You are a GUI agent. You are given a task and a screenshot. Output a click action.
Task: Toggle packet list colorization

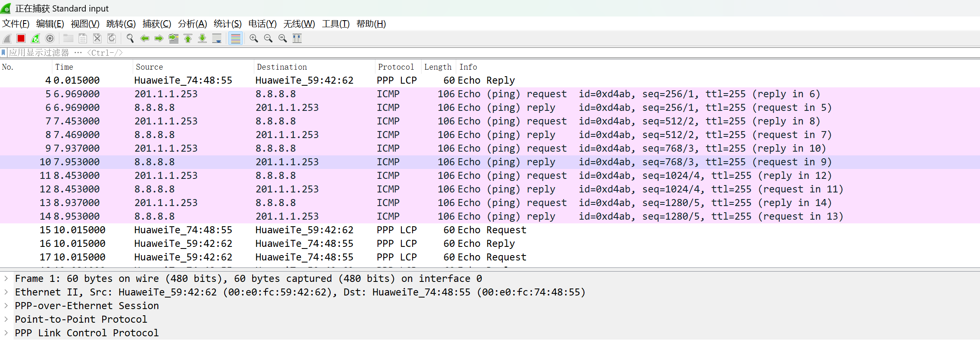(235, 38)
